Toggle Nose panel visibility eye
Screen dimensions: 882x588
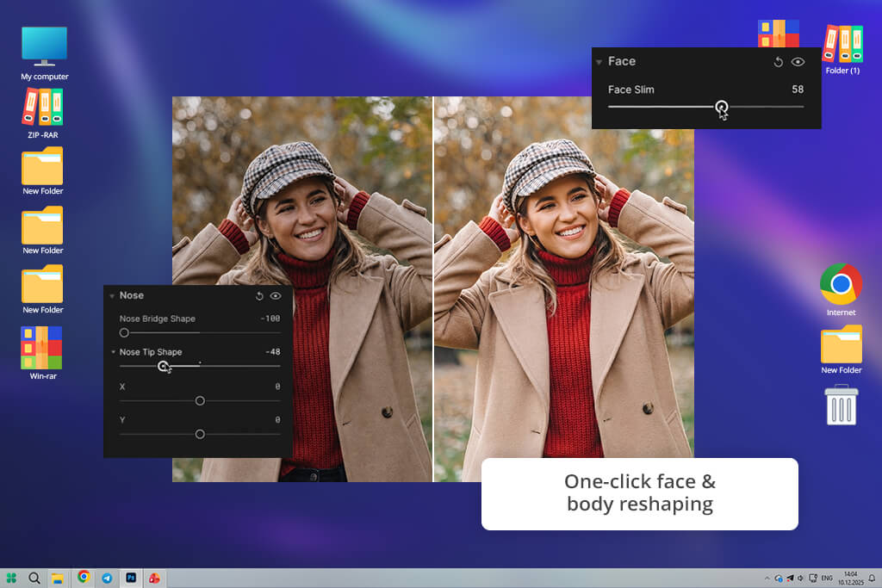pyautogui.click(x=276, y=295)
